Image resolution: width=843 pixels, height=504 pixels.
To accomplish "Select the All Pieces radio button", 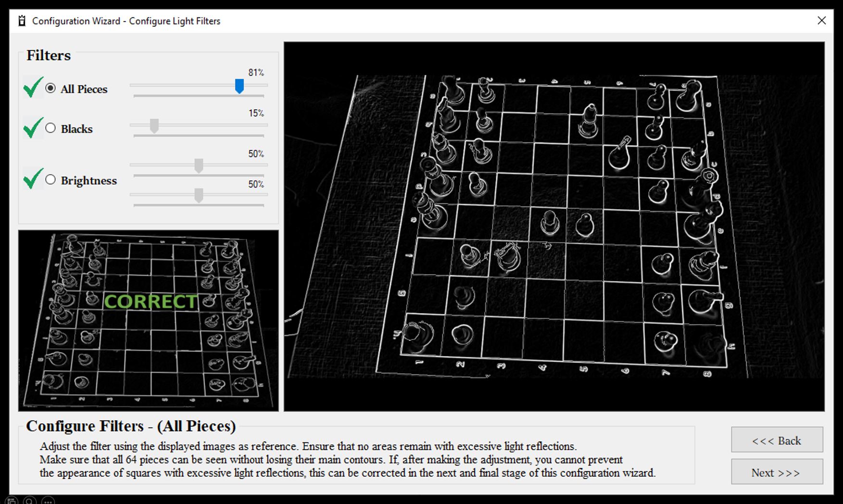I will [50, 88].
